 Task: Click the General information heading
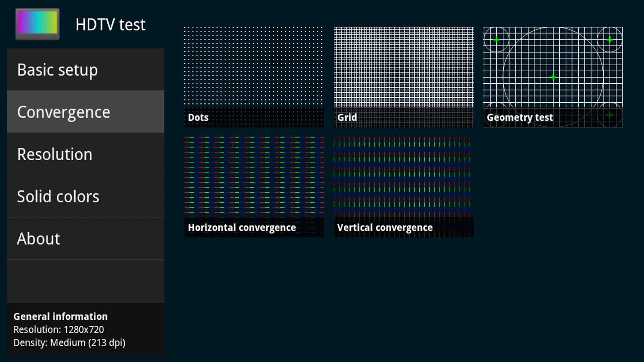coord(61,316)
